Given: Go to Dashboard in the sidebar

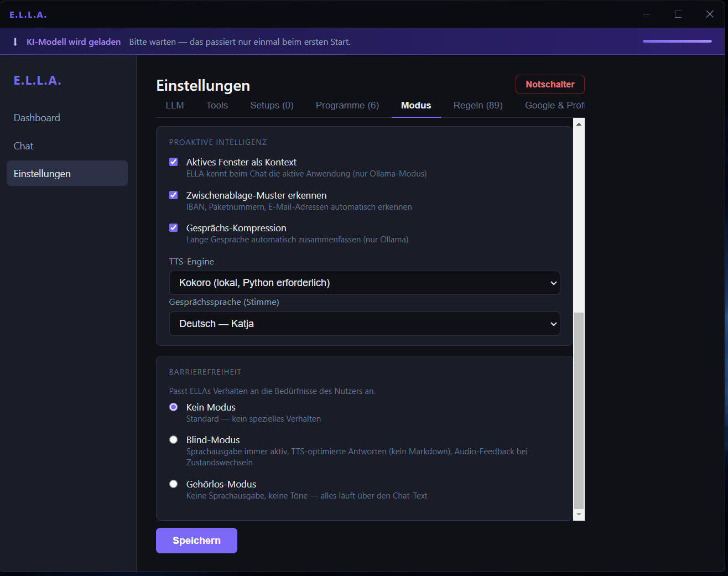Looking at the screenshot, I should coord(67,118).
